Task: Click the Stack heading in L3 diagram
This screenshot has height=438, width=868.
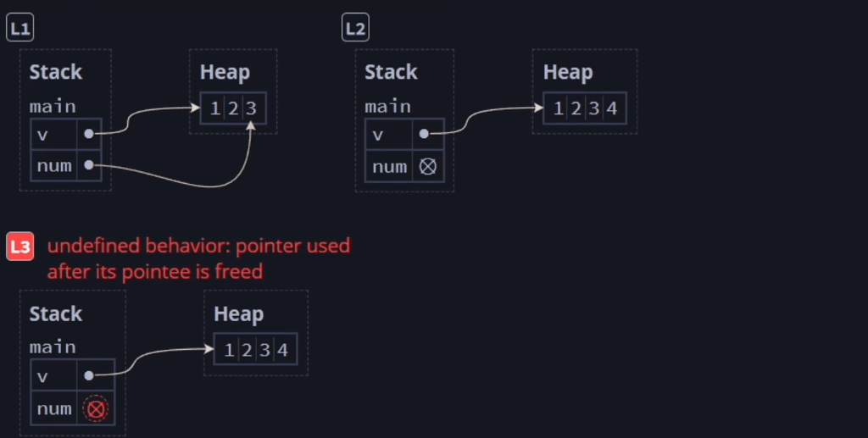Action: coord(55,314)
